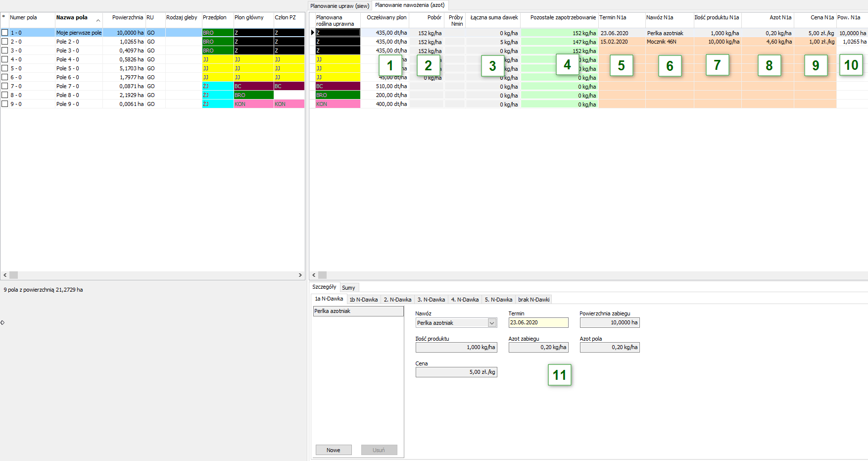Click the 4,60 kg/ha Azot N1a cell

(x=768, y=42)
